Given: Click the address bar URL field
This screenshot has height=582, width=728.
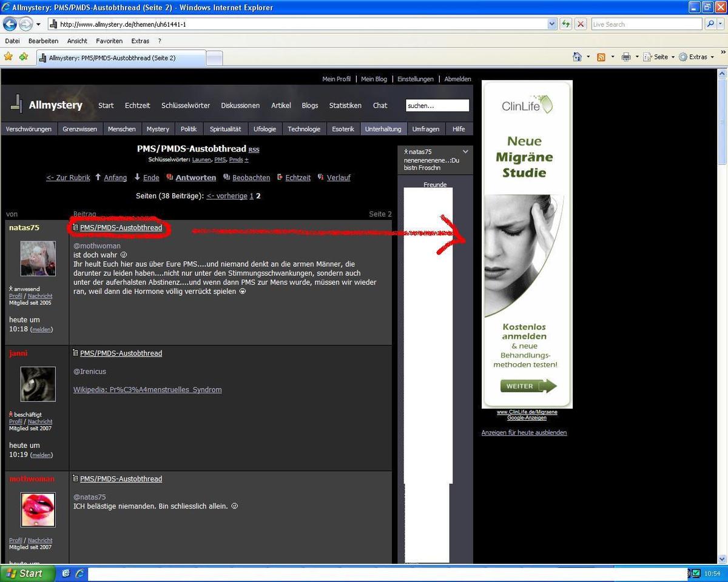Looking at the screenshot, I should tap(297, 24).
